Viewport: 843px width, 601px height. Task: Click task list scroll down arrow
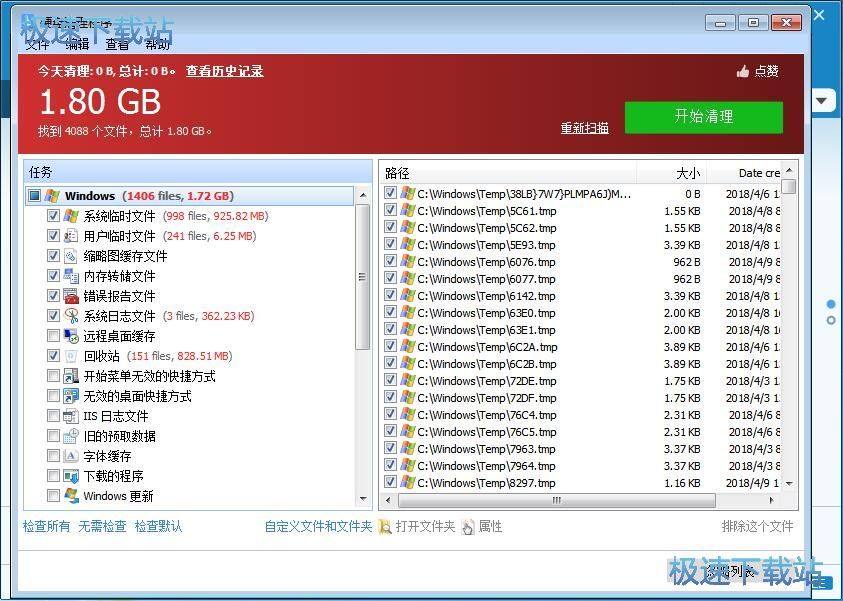point(363,499)
